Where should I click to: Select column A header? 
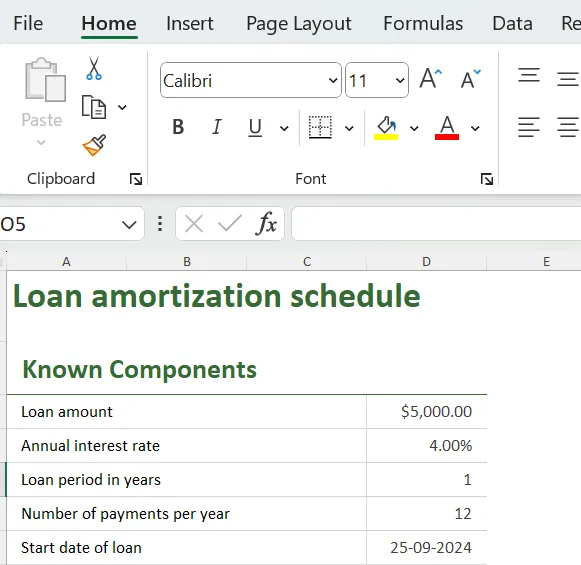click(66, 262)
